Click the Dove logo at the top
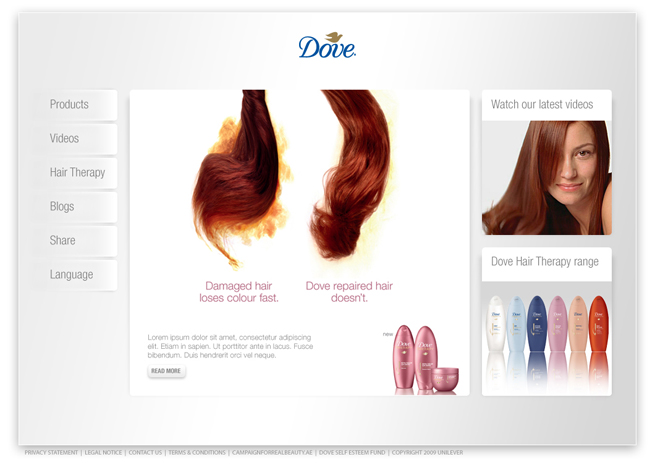This screenshot has height=470, width=655. pyautogui.click(x=327, y=45)
